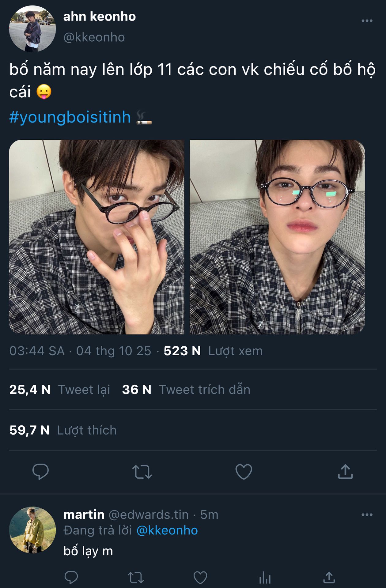Reply to martin's comment
The image size is (386, 588).
[x=71, y=578]
